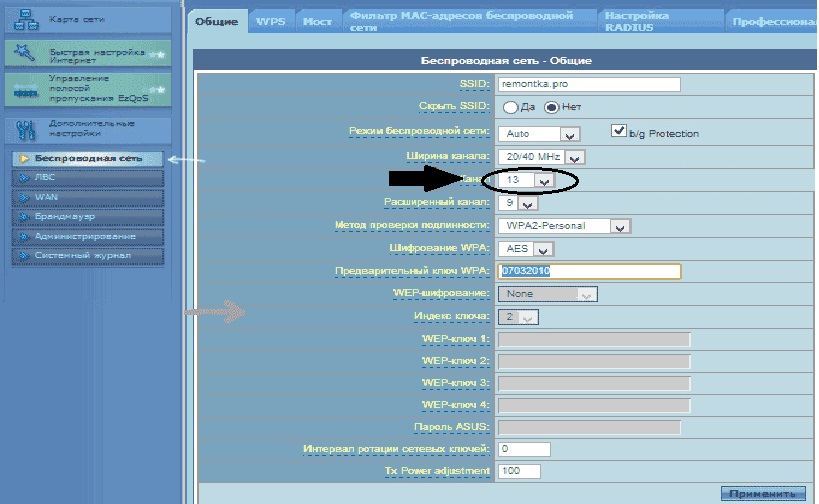Viewport: 819px width, 504px height.
Task: Select Да for Скрыть SSID
Action: click(x=511, y=107)
